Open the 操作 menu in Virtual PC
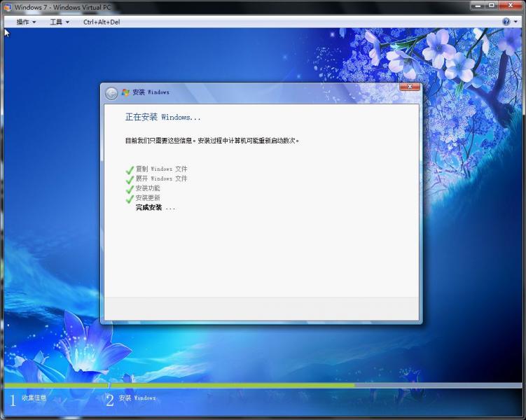Screen dimensions: 526x420 coord(26,22)
